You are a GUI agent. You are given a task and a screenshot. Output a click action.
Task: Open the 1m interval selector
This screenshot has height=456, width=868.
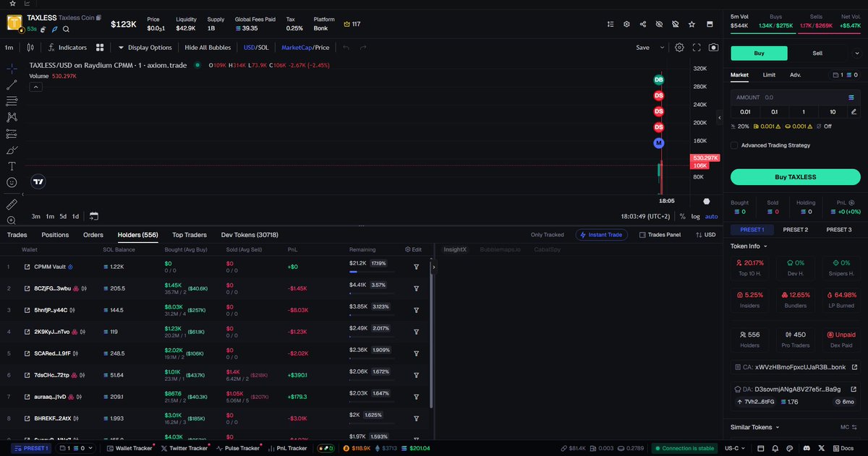(x=9, y=48)
